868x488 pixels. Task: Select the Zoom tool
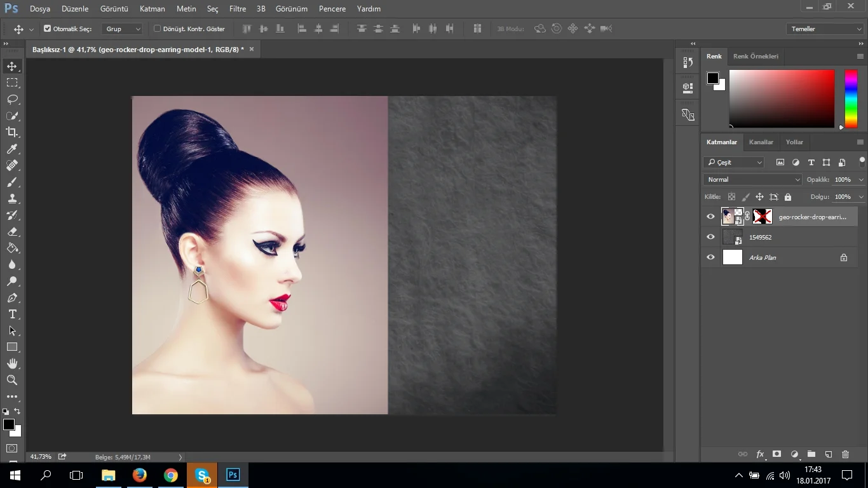point(12,380)
